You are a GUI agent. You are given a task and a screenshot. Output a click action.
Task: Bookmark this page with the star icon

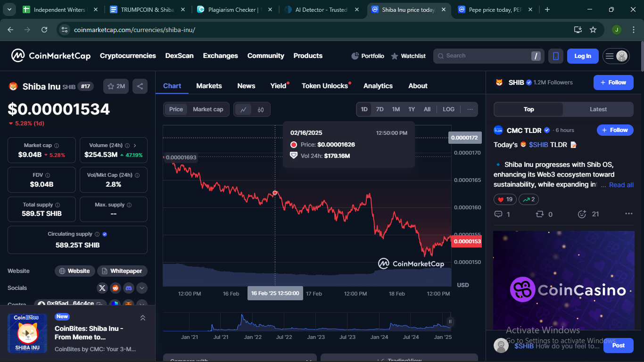coord(593,30)
